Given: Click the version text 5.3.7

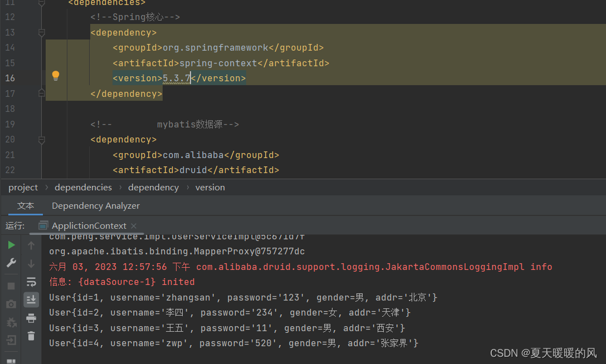Looking at the screenshot, I should [x=177, y=78].
